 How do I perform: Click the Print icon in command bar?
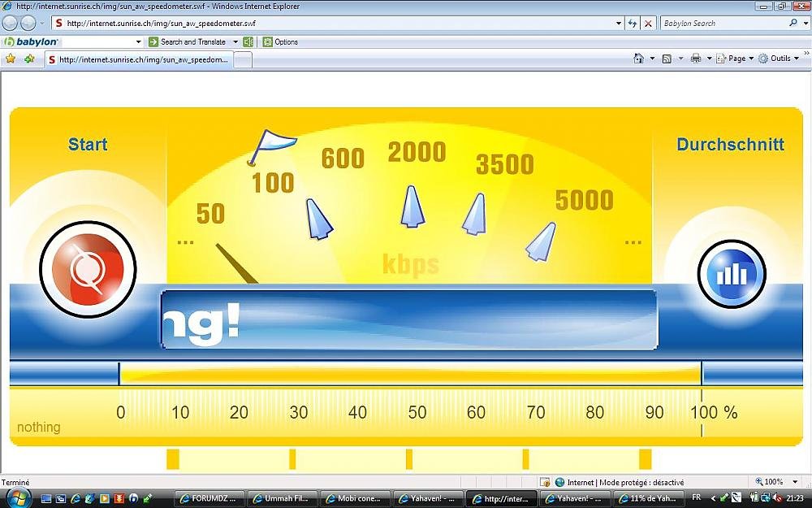[695, 59]
